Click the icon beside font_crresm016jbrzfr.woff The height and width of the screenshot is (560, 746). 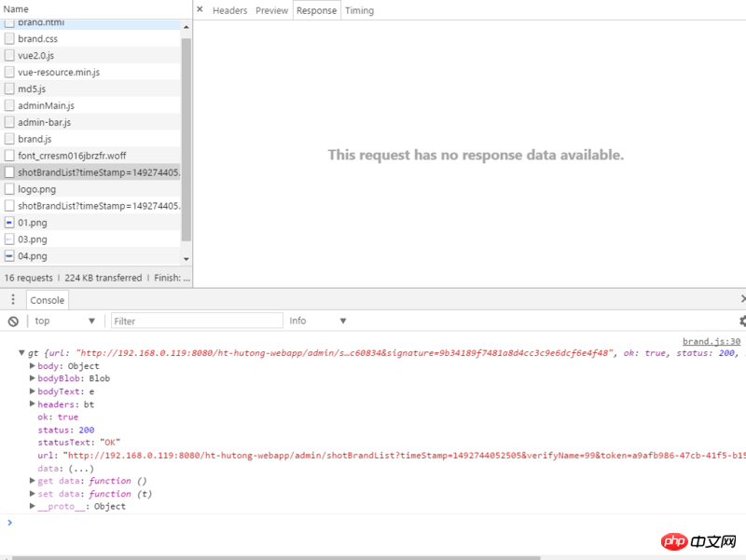point(9,156)
